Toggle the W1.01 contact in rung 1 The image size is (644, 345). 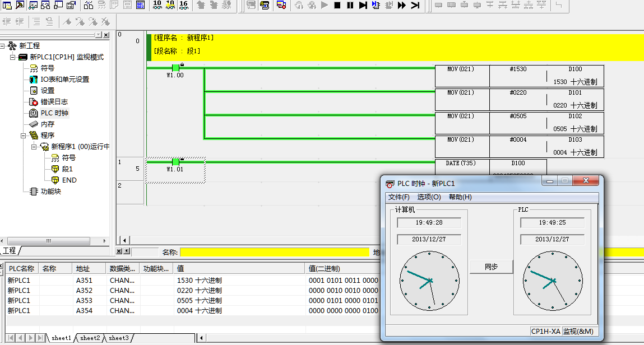[x=175, y=162]
